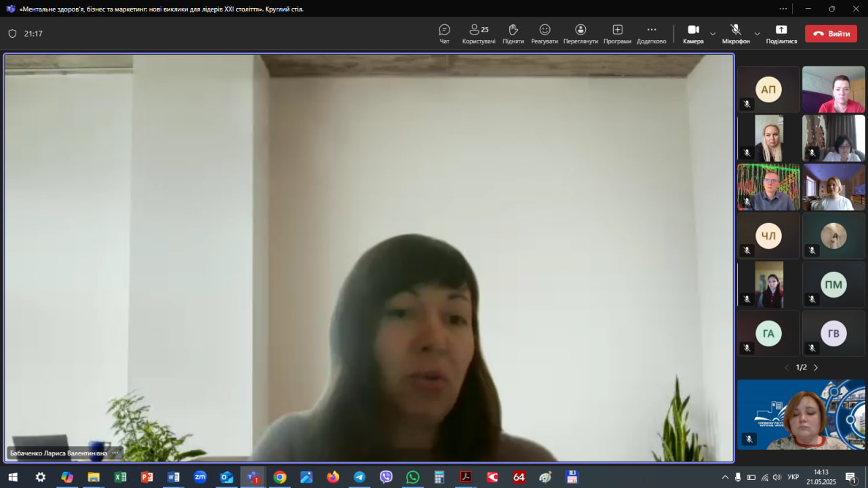Expand camera options dropdown arrow
This screenshot has height=488, width=868.
tap(713, 34)
